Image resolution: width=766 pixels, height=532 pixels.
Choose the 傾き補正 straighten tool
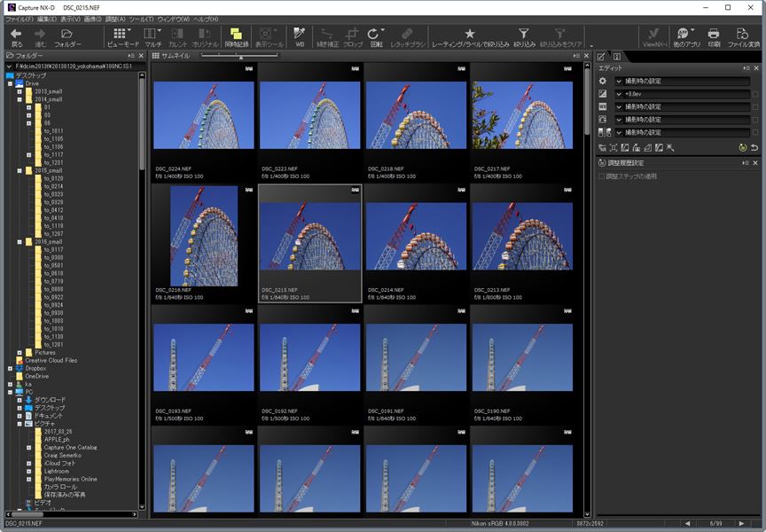pyautogui.click(x=327, y=37)
